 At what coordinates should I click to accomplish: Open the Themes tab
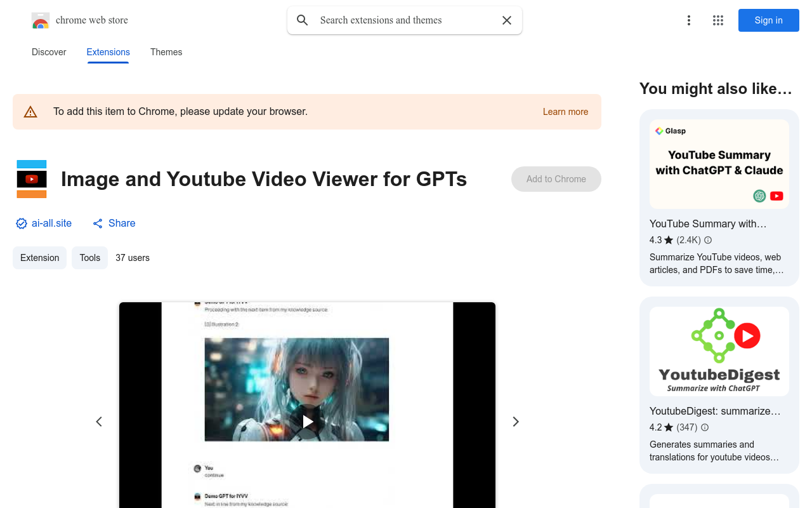point(166,52)
